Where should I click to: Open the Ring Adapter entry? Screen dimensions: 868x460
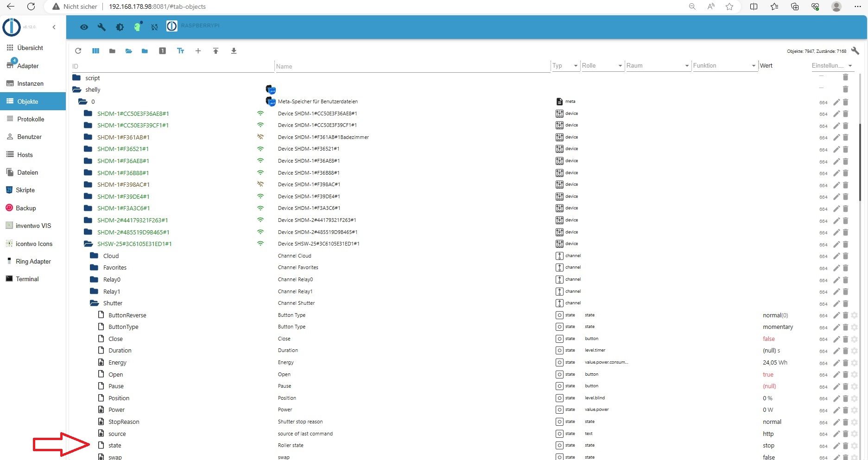click(33, 261)
